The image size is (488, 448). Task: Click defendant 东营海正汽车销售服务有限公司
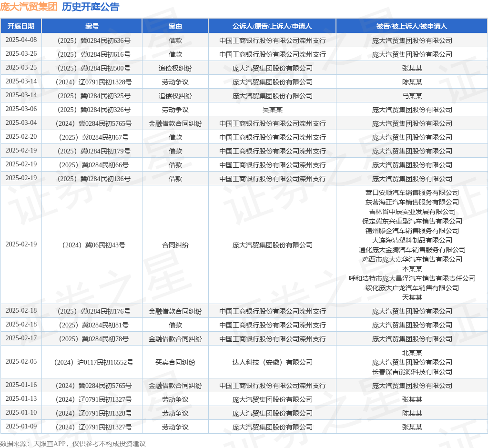(412, 203)
